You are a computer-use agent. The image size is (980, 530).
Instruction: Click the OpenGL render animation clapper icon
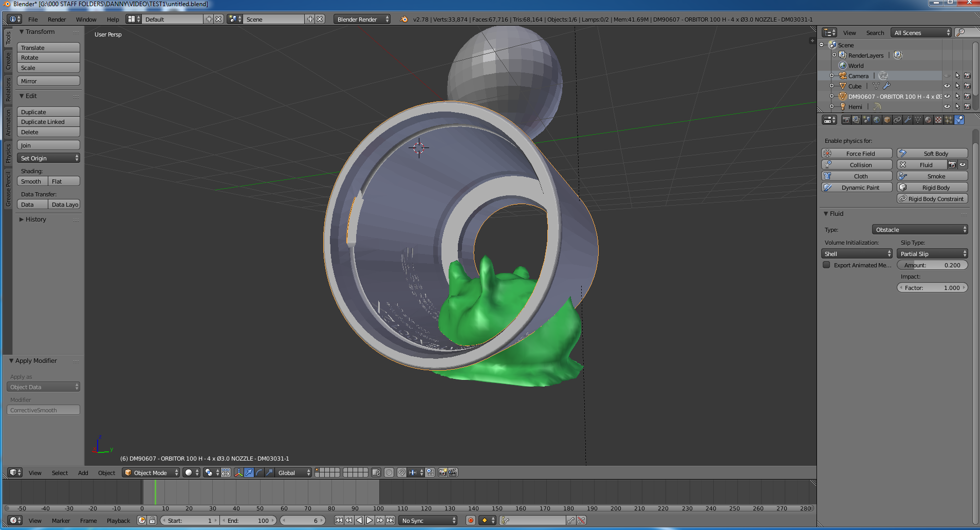coord(453,472)
